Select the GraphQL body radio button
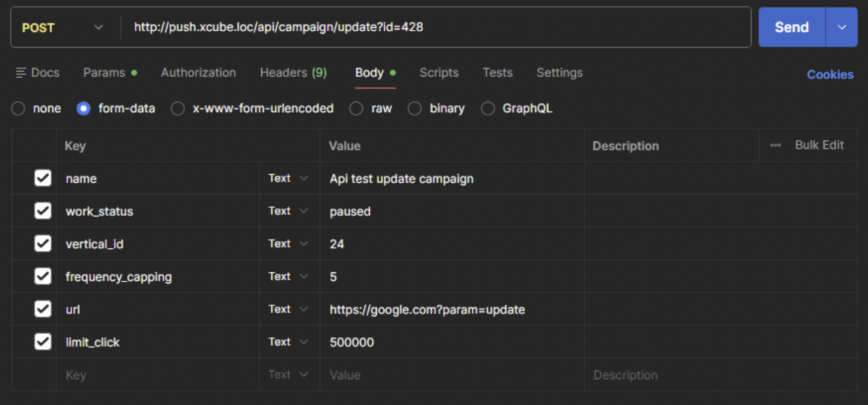 (x=488, y=108)
